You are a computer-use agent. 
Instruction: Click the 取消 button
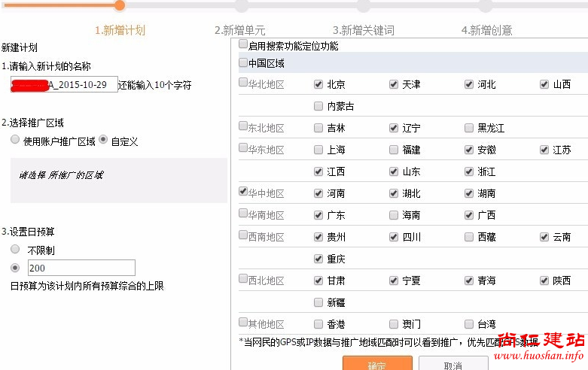pyautogui.click(x=452, y=365)
